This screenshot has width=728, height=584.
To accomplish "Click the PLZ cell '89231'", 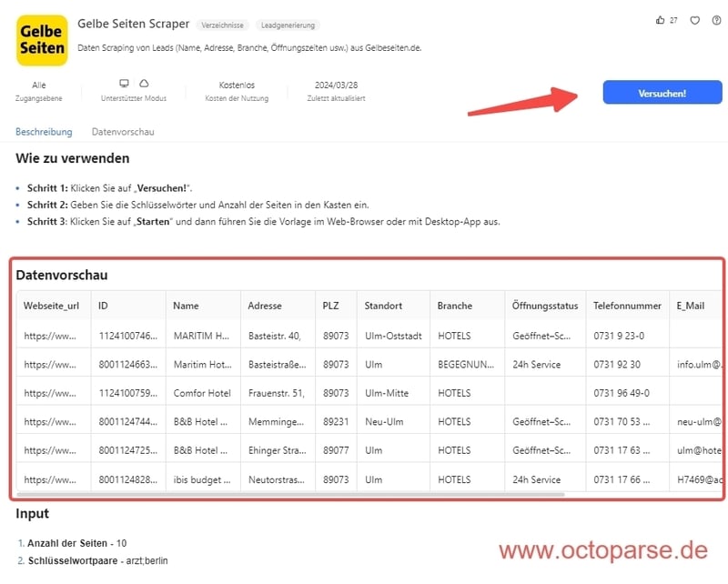I will point(336,421).
